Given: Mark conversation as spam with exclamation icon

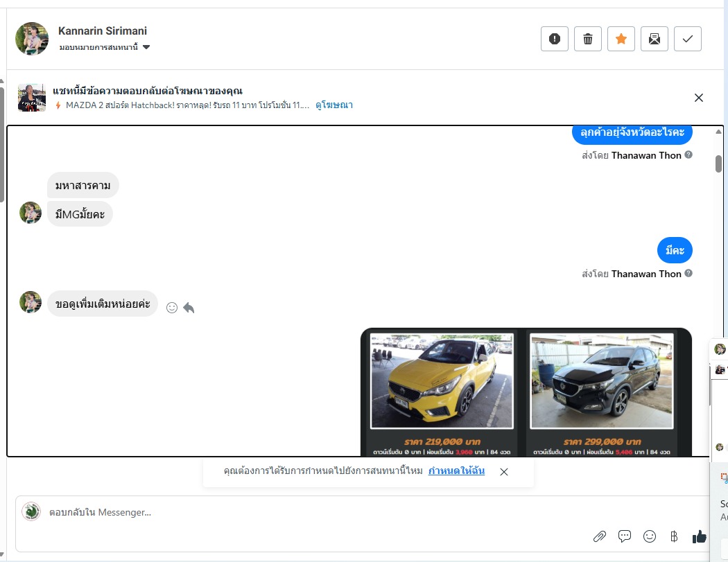Looking at the screenshot, I should pos(555,39).
